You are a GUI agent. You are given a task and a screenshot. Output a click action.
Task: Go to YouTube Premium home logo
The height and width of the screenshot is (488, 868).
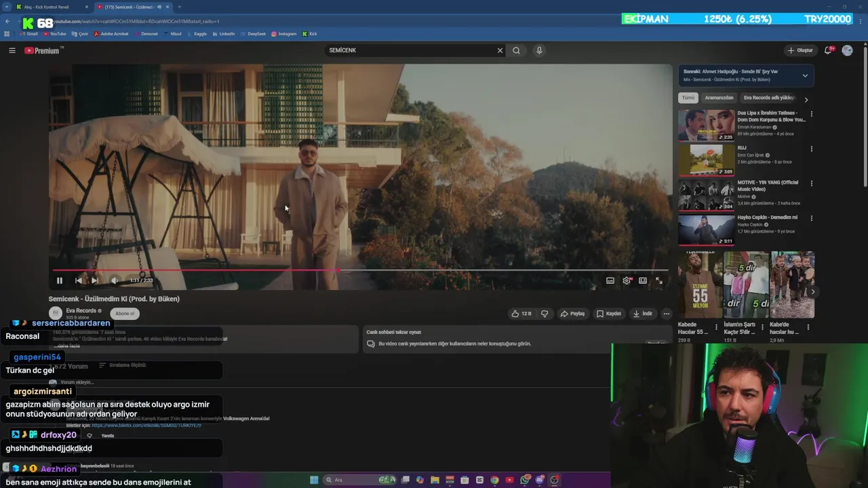point(43,50)
